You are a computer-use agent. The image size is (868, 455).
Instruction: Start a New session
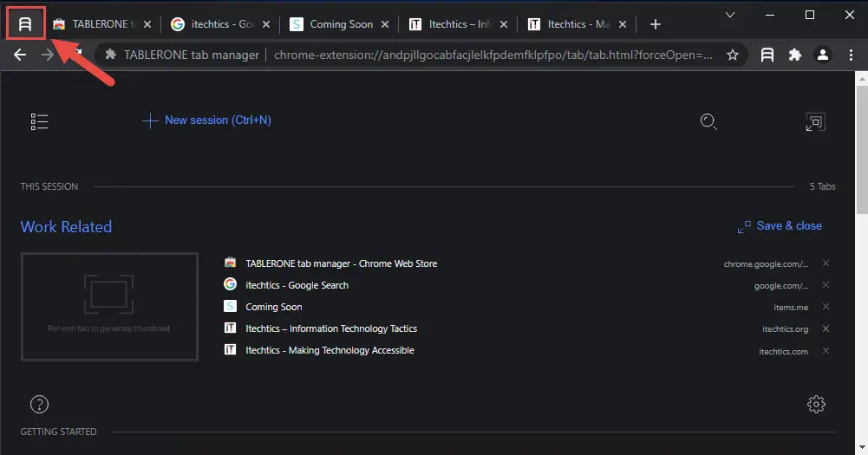[x=206, y=120]
